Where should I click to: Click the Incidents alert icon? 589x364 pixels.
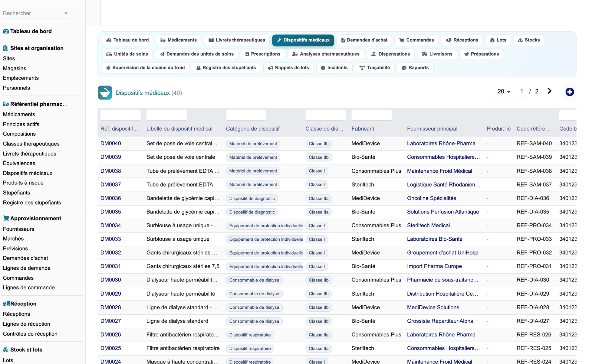[x=323, y=68]
